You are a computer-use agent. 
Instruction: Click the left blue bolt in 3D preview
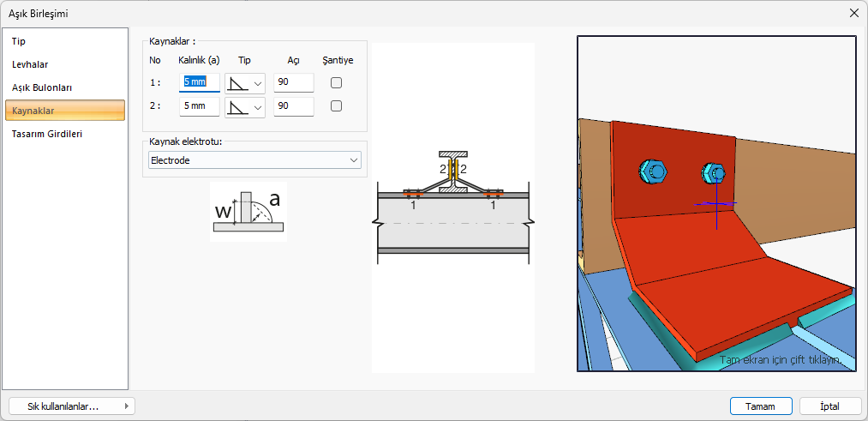tap(652, 171)
